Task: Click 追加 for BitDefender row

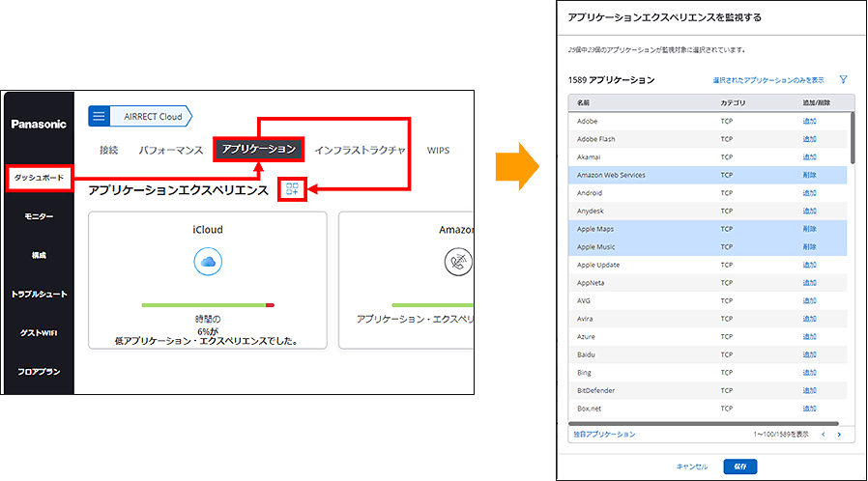Action: [809, 391]
